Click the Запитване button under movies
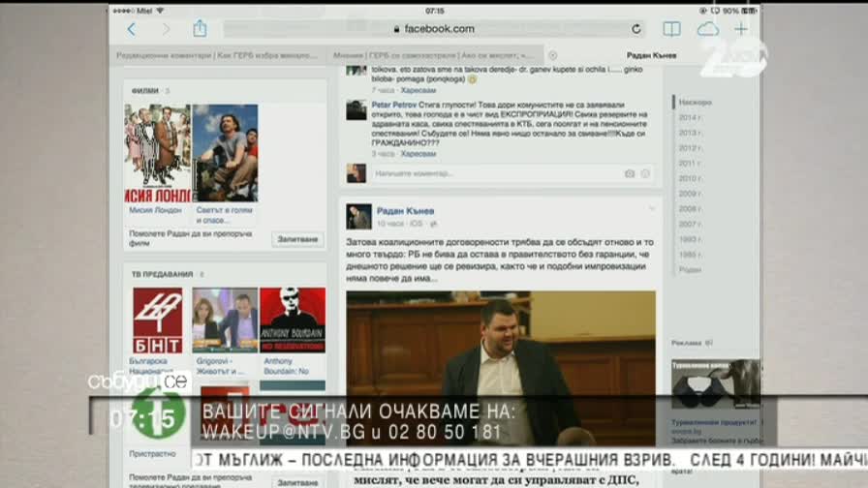This screenshot has height=488, width=868. tap(297, 239)
